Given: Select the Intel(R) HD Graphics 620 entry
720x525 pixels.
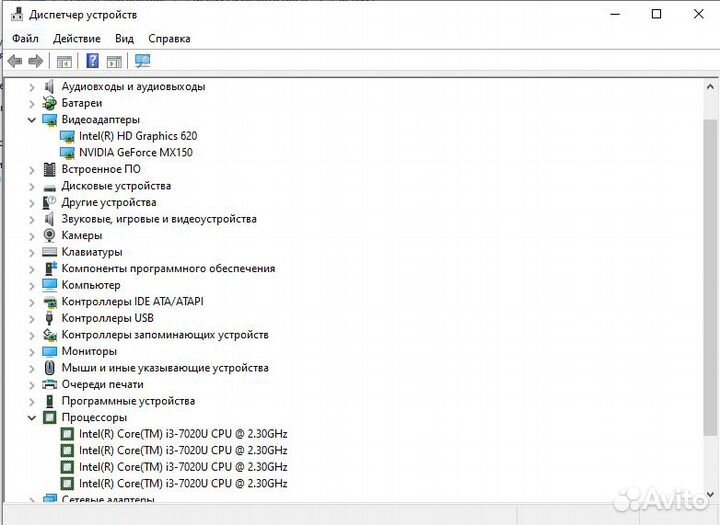Looking at the screenshot, I should [x=138, y=136].
